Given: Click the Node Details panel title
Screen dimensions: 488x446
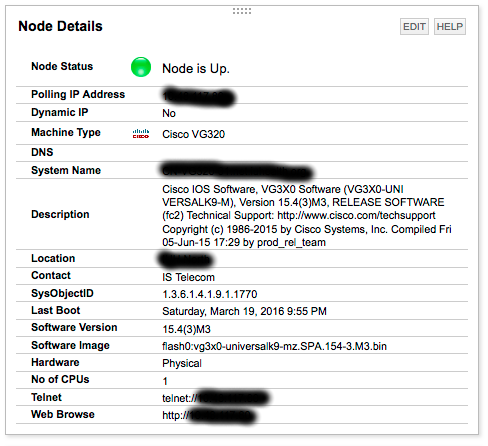Looking at the screenshot, I should click(x=60, y=26).
